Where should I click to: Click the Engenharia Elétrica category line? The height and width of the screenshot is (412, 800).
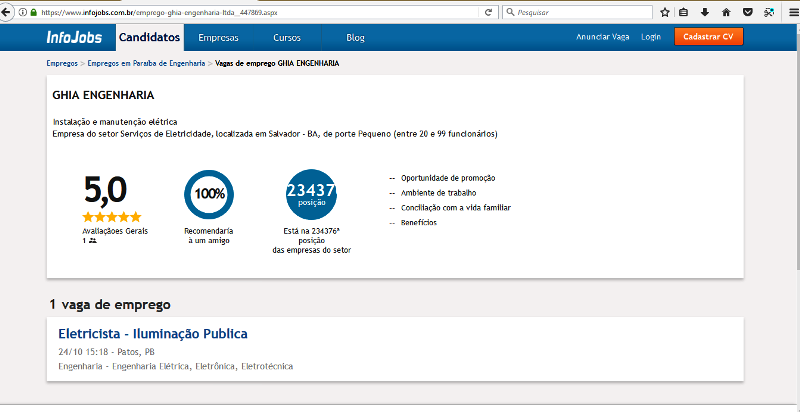(x=176, y=366)
